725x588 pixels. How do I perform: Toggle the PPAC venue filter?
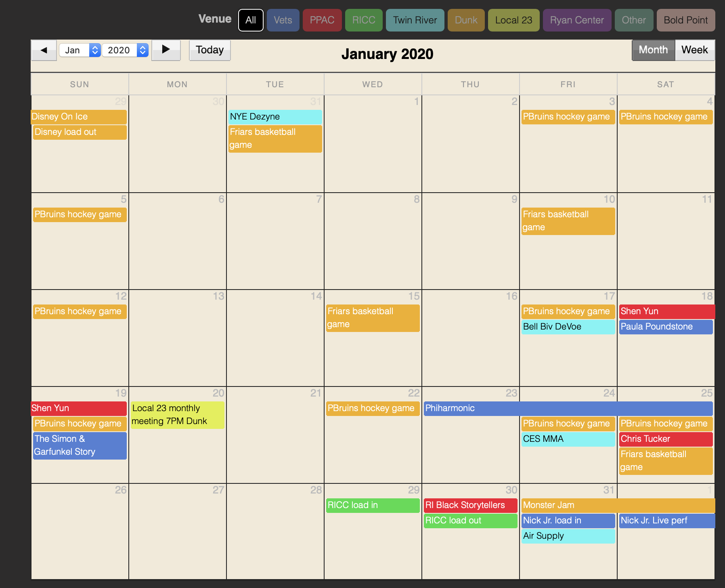(x=322, y=20)
